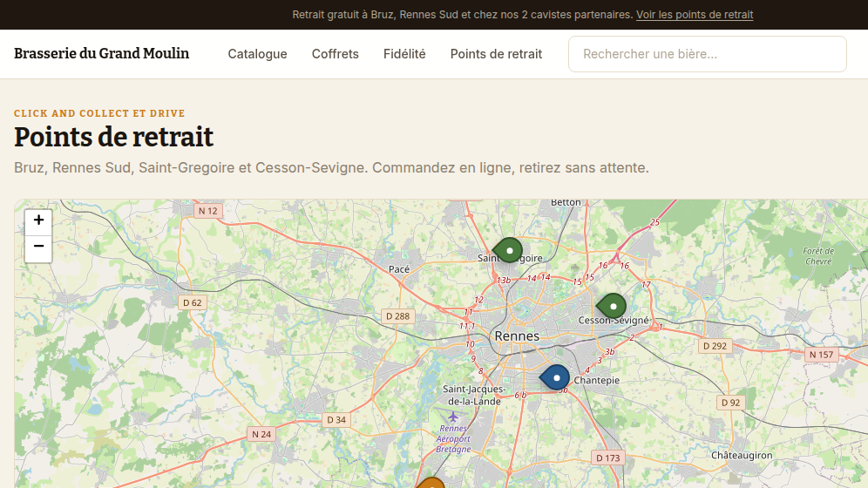Viewport: 868px width, 488px height.
Task: Select the green marker at Cesson-Sévigné
Action: click(611, 306)
